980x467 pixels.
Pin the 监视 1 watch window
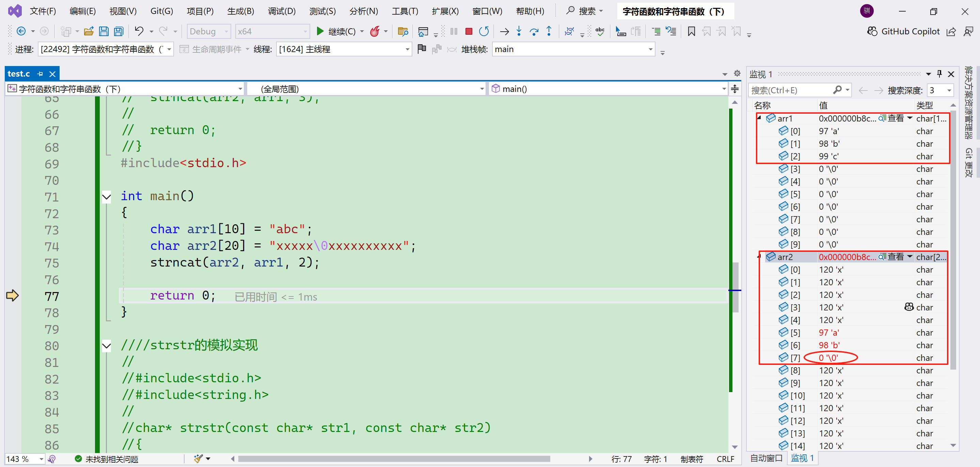[939, 74]
